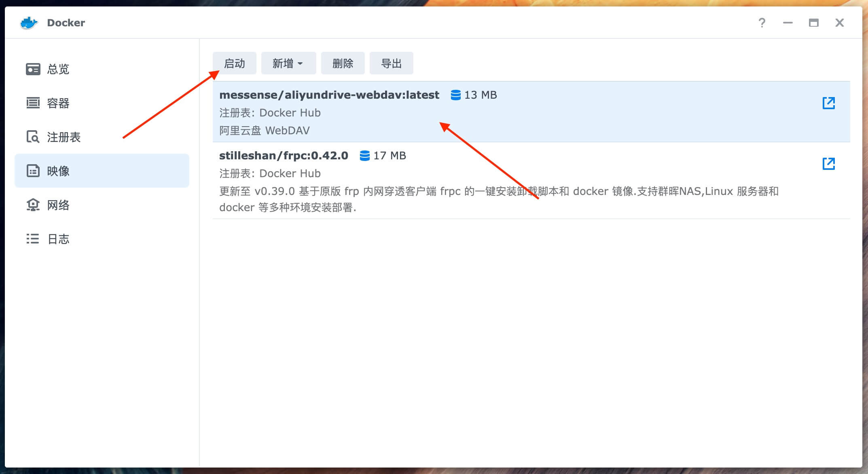868x474 pixels.
Task: Click the 日志 log list icon
Action: [x=33, y=239]
